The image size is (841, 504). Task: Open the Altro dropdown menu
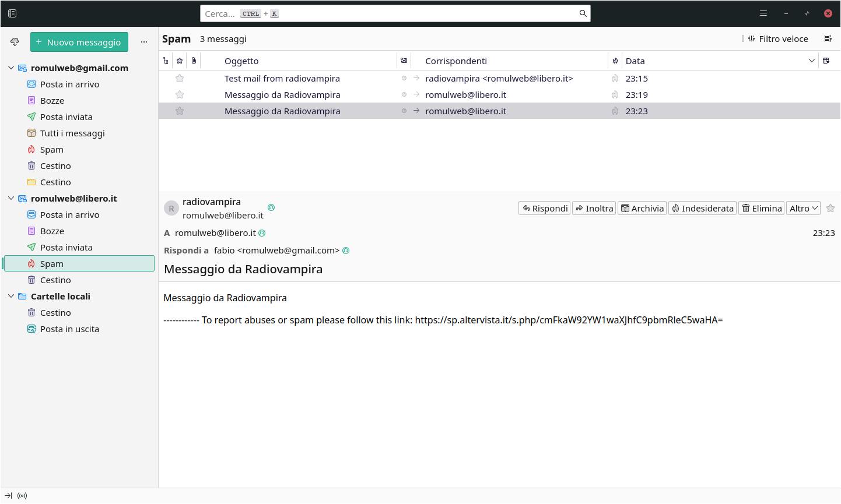[803, 209]
